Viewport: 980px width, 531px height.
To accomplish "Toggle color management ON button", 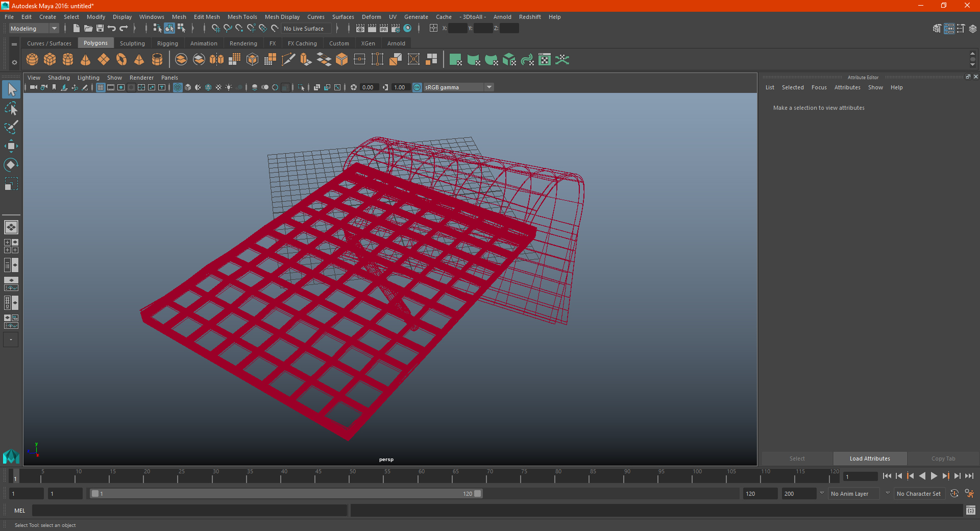I will (417, 87).
